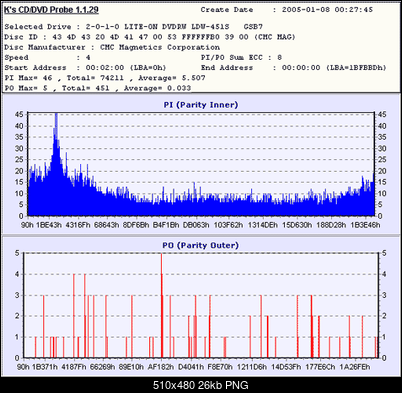
Task: Click the AF182h label on PO axis
Action: 161,367
